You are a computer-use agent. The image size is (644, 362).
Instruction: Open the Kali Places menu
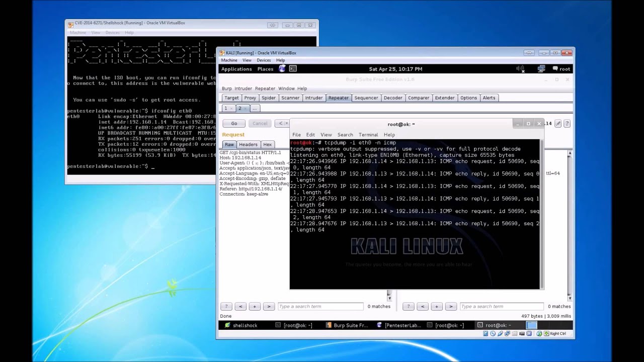tap(265, 69)
